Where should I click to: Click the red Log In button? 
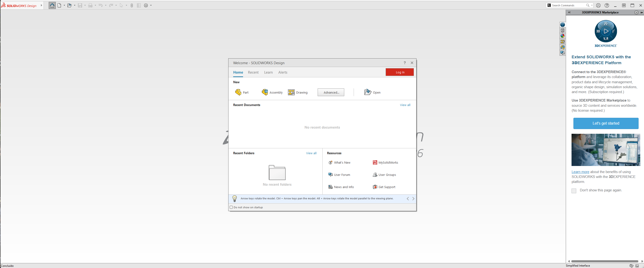tap(400, 72)
